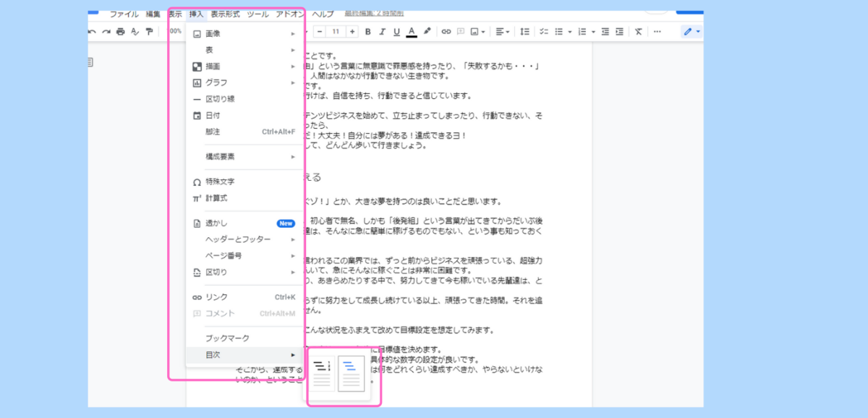
Task: Decrease font size with minus button
Action: pos(319,32)
